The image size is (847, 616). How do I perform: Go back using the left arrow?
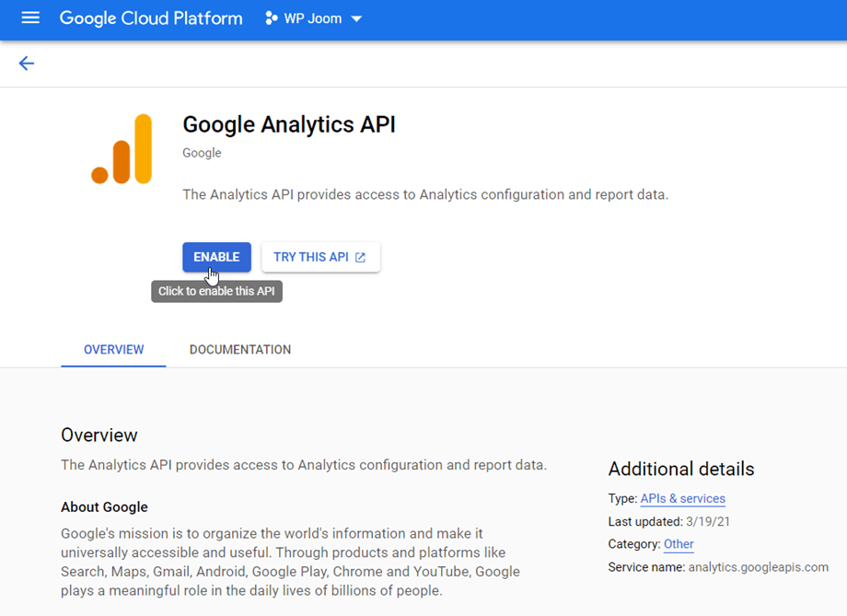pos(27,64)
